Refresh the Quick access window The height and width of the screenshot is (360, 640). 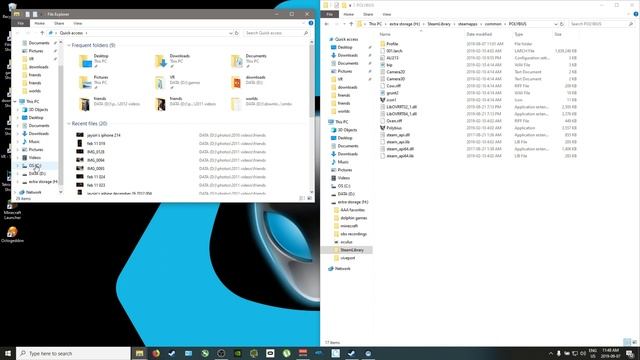(x=237, y=33)
